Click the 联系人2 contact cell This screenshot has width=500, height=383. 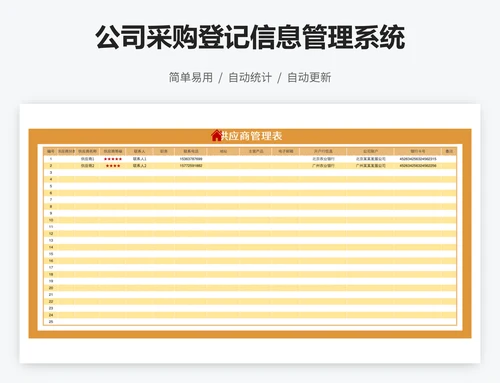139,166
